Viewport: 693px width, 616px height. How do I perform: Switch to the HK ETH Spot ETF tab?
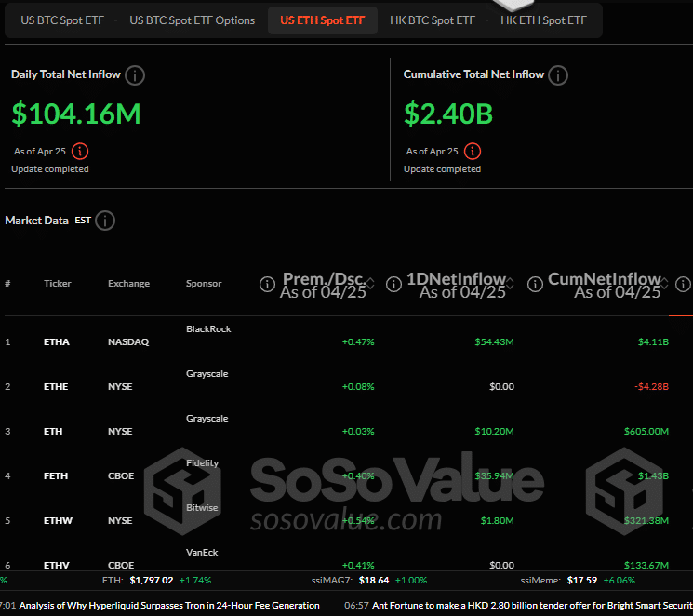click(x=543, y=20)
